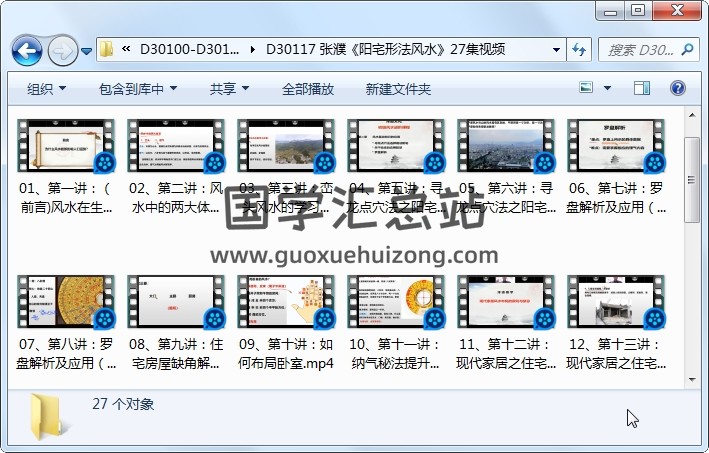The height and width of the screenshot is (453, 709).
Task: Open recent pages dropdown next to Forward
Action: point(87,50)
